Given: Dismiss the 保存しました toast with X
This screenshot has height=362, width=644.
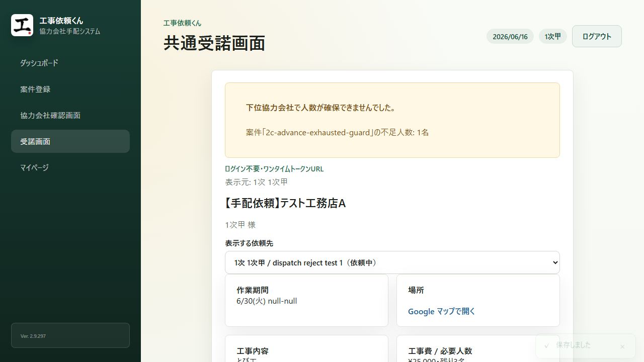Looking at the screenshot, I should point(622,346).
